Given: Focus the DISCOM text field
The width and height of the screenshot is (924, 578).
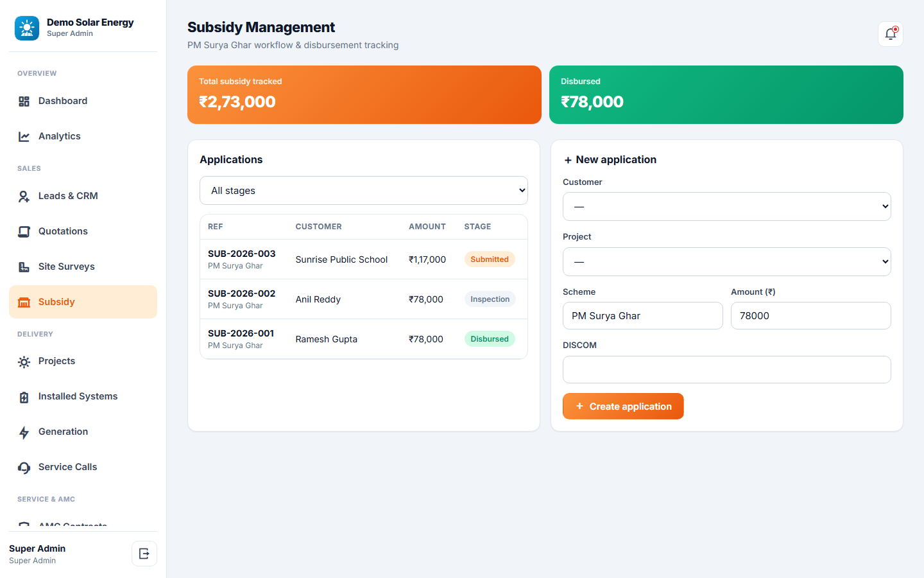Looking at the screenshot, I should pos(727,370).
